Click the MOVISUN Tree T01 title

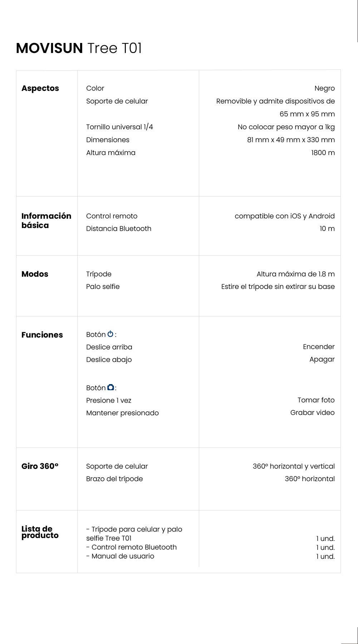(79, 48)
